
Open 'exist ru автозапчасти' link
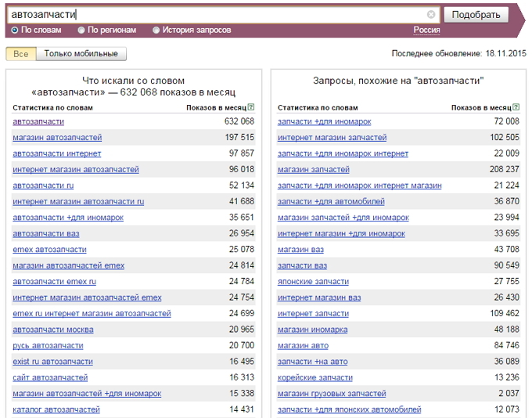point(53,362)
